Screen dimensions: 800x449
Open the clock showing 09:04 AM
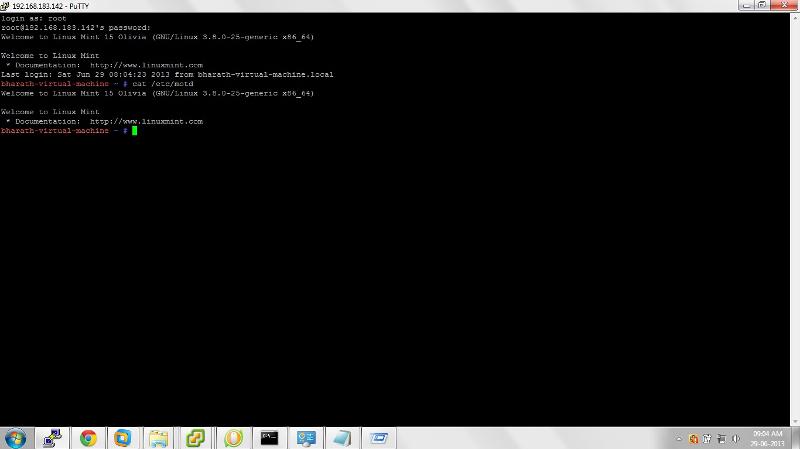click(x=767, y=438)
